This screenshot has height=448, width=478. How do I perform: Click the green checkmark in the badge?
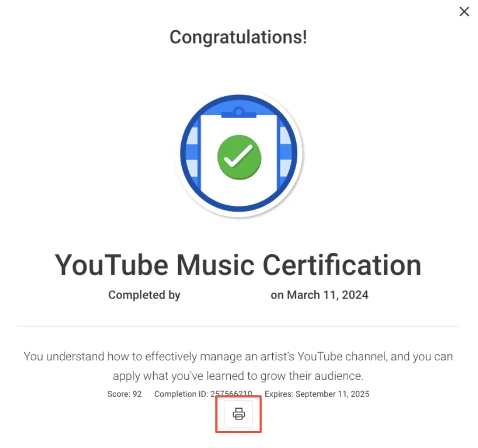point(239,157)
